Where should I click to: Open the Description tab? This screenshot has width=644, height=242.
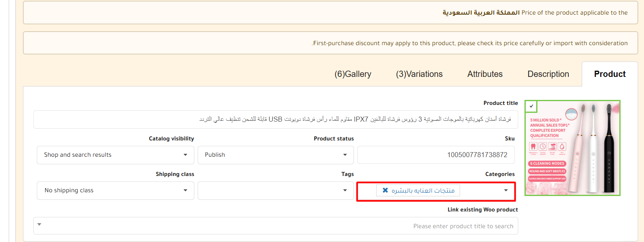point(548,74)
